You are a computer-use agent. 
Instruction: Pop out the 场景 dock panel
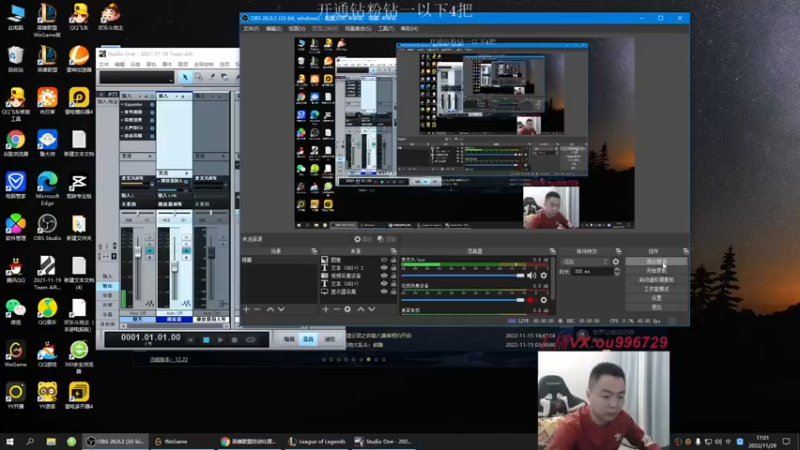point(314,251)
